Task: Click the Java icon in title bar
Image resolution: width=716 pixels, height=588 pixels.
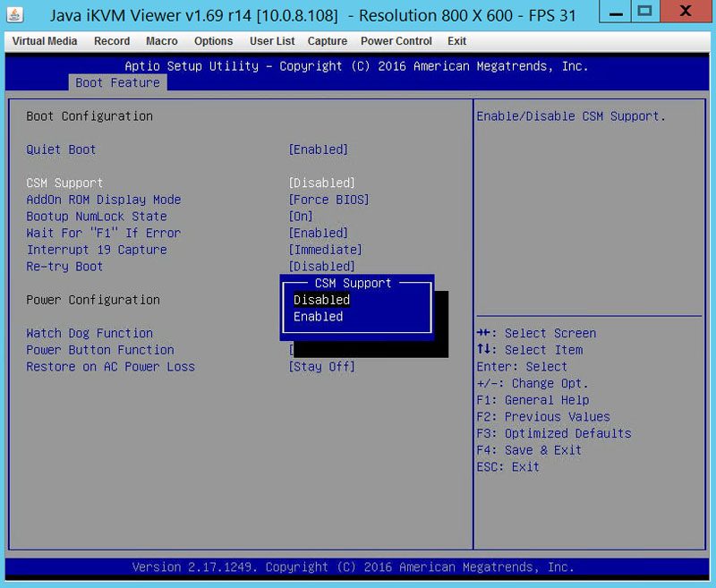Action: click(14, 14)
